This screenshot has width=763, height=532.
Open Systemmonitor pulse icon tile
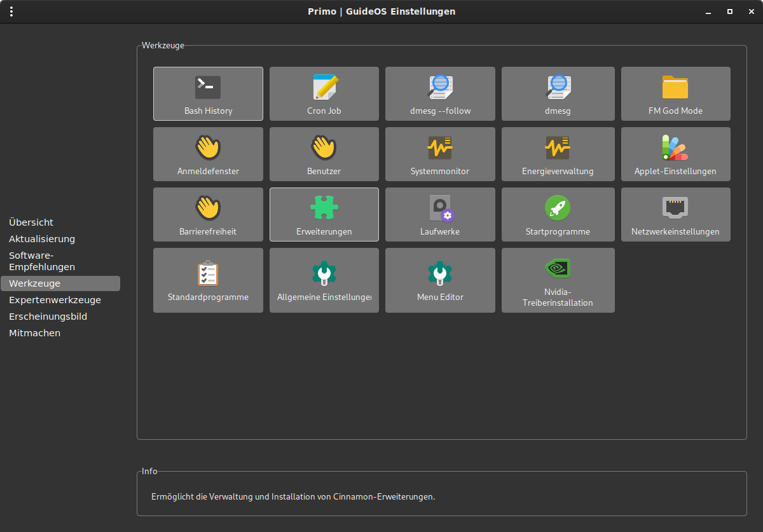440,154
